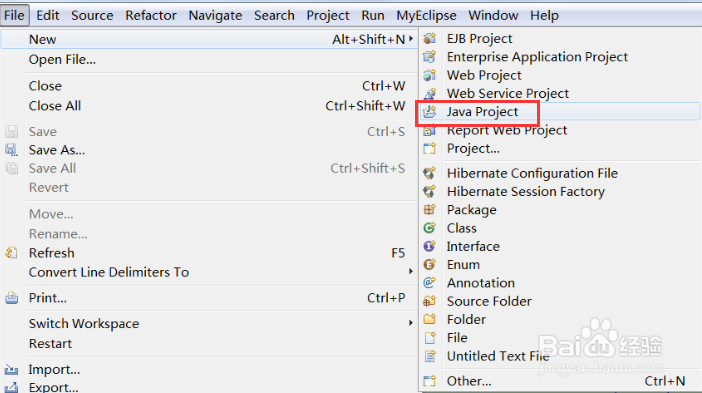Expand the Switch Workspace submenu
The height and width of the screenshot is (393, 702).
[411, 323]
